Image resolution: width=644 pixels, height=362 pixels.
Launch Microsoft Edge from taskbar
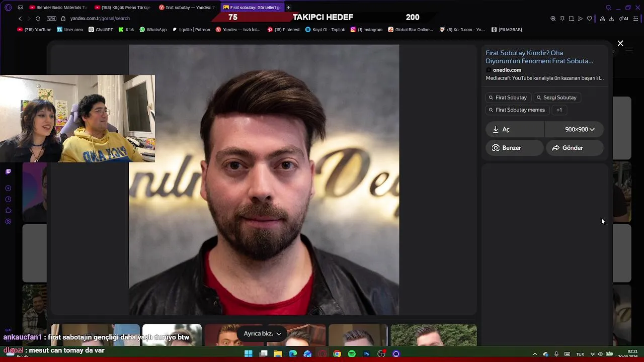point(293,354)
